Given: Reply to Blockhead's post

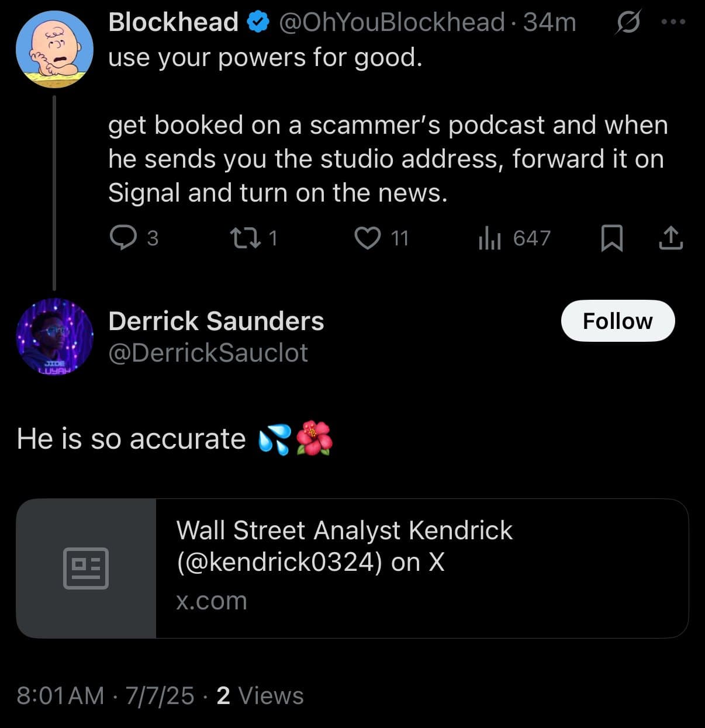Looking at the screenshot, I should 122,238.
